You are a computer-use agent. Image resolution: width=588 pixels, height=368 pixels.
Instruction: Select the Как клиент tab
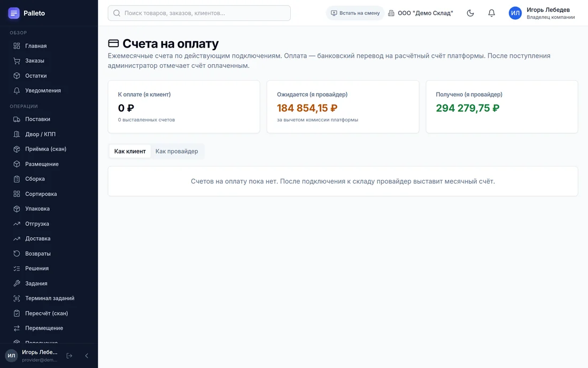[x=130, y=151]
